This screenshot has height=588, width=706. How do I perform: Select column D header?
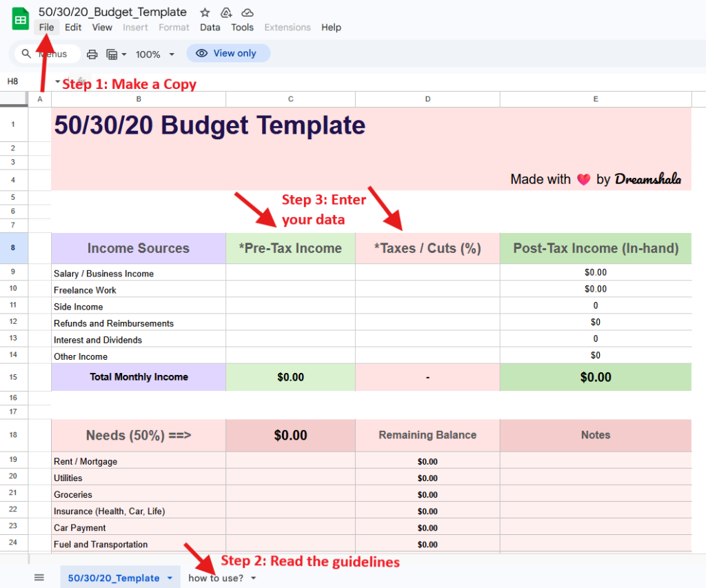[x=427, y=99]
